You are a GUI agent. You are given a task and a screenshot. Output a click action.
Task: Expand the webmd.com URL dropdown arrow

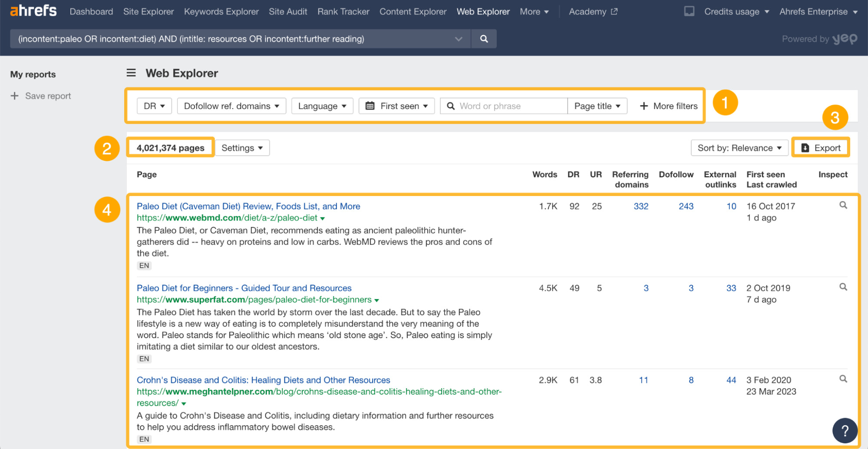(x=323, y=219)
